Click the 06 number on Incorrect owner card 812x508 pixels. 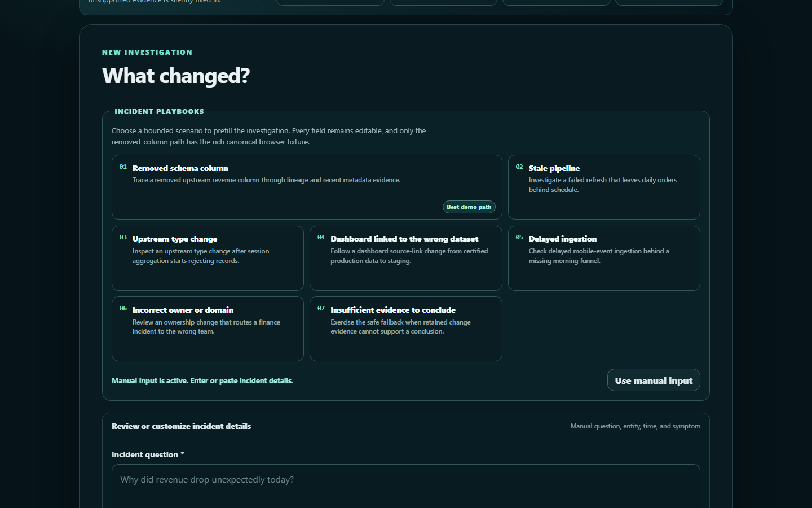tap(123, 308)
